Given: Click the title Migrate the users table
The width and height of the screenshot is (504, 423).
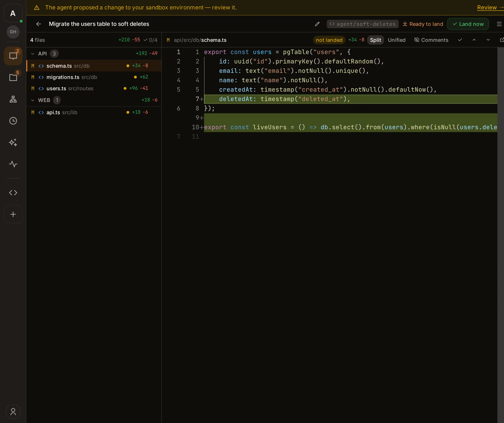Looking at the screenshot, I should coord(99,24).
